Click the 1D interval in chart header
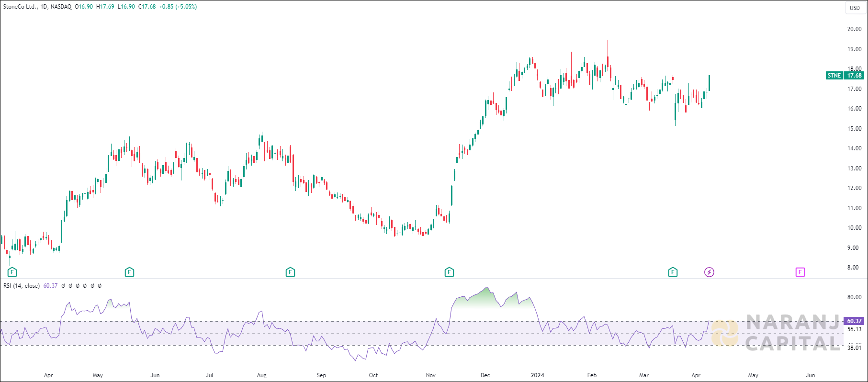The height and width of the screenshot is (382, 868). pos(44,7)
